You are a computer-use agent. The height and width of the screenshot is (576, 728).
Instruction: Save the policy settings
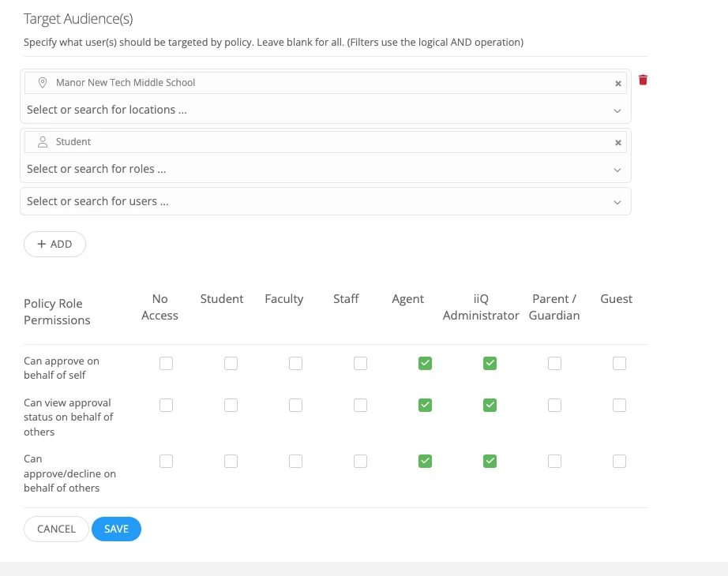pos(116,529)
